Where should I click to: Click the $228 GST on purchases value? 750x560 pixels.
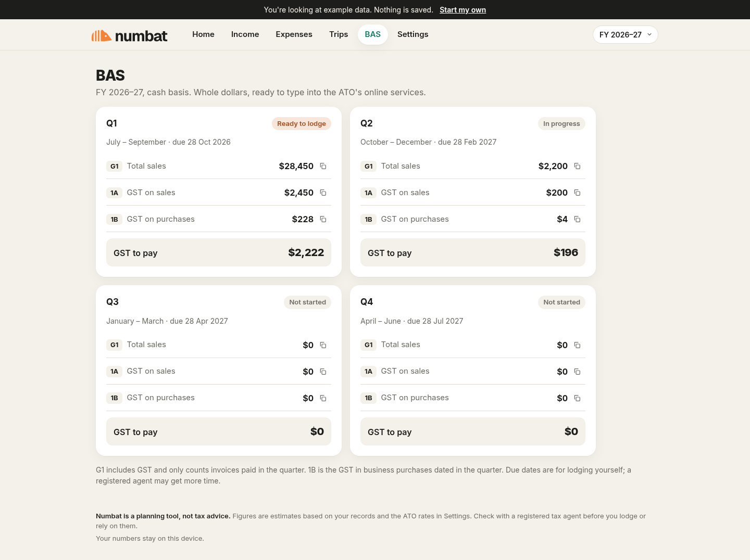pos(303,219)
